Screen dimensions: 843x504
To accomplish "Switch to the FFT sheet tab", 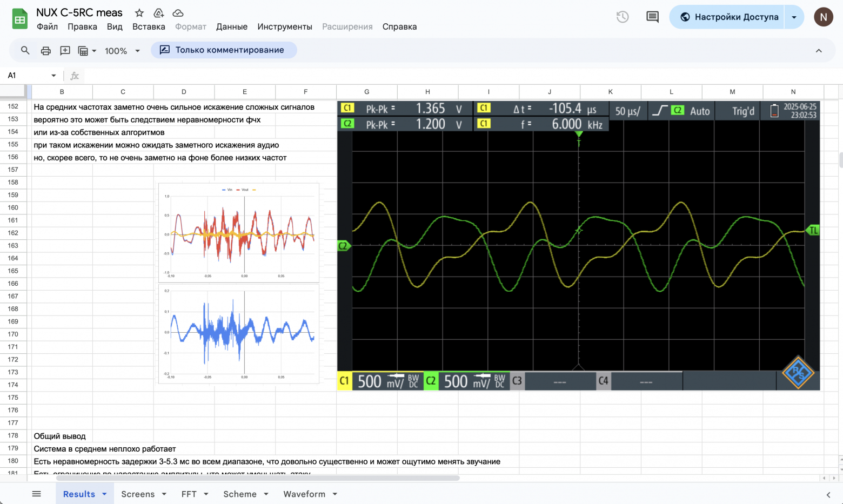I will 189,494.
